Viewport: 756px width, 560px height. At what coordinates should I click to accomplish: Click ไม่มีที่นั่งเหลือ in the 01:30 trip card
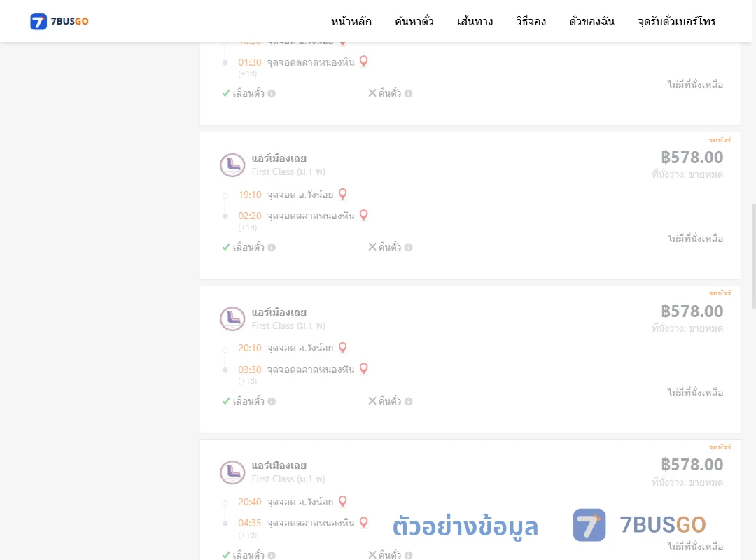click(x=695, y=85)
